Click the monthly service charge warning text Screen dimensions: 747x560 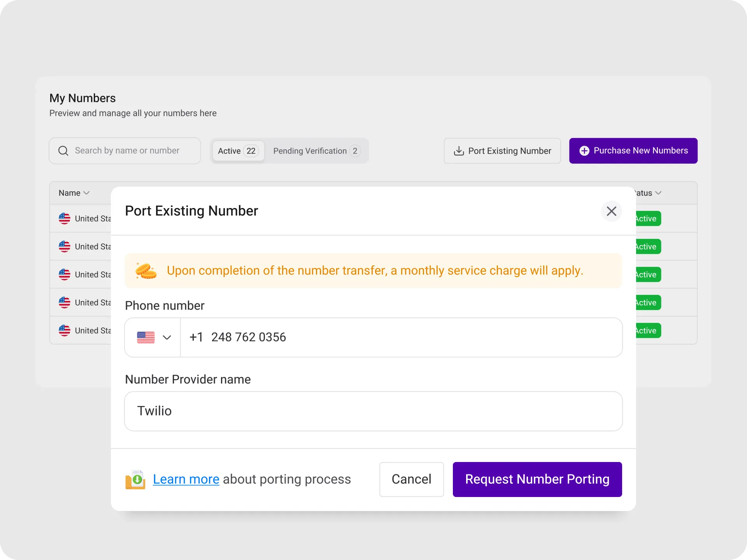click(x=375, y=271)
